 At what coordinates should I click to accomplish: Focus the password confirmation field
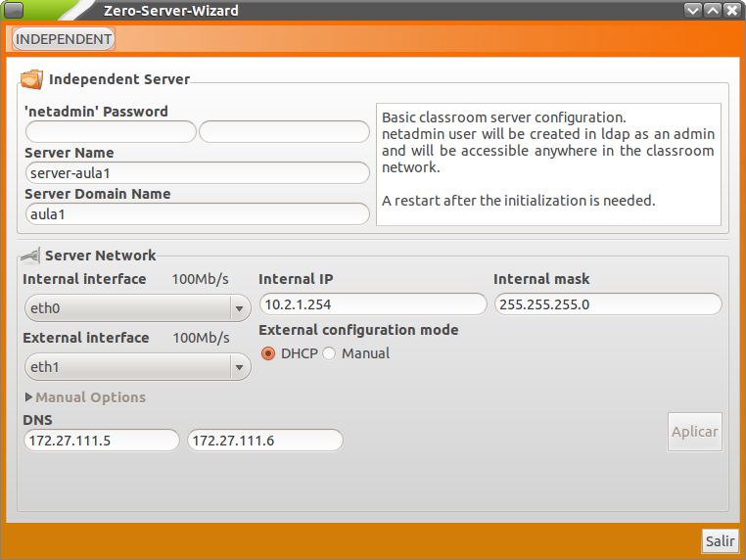(284, 131)
